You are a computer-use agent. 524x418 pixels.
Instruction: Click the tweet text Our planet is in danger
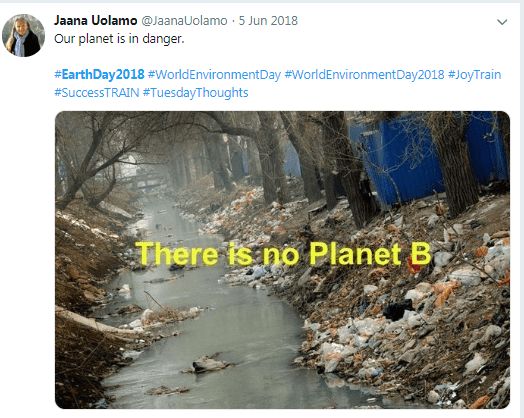[119, 38]
